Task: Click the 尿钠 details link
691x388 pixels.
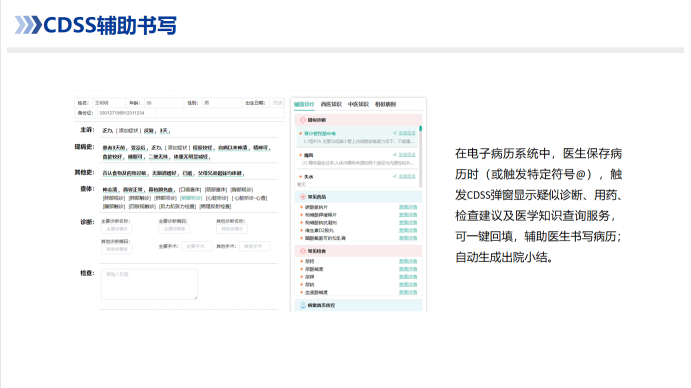Action: pos(408,285)
